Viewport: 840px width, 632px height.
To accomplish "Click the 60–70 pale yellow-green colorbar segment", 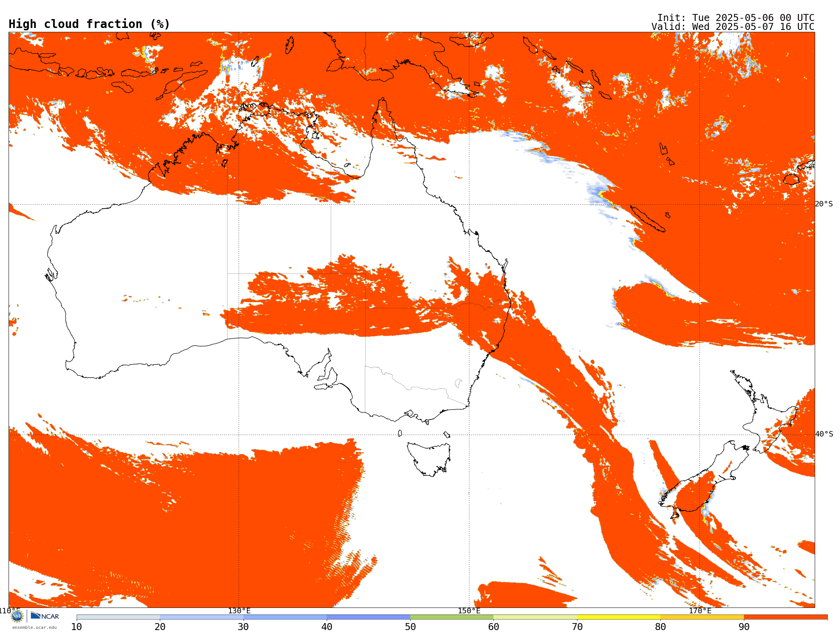I will coord(535,617).
